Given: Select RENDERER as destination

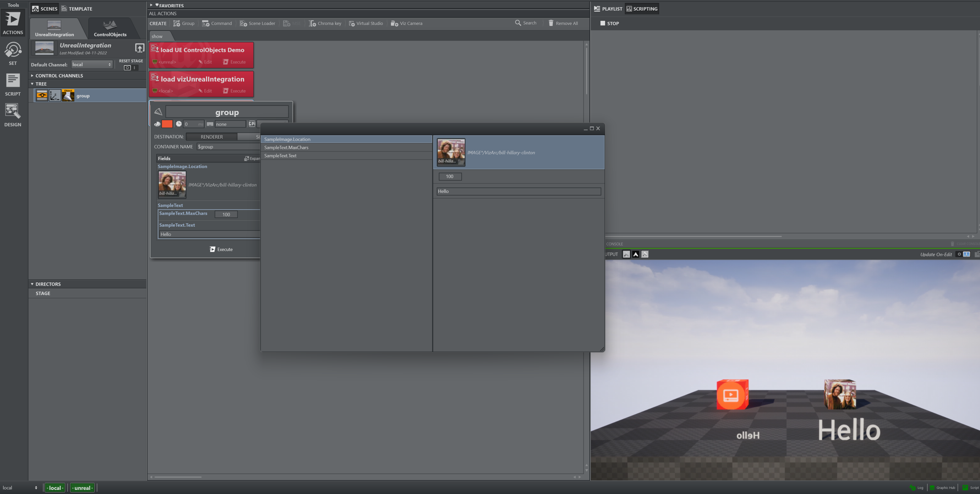Looking at the screenshot, I should [211, 137].
